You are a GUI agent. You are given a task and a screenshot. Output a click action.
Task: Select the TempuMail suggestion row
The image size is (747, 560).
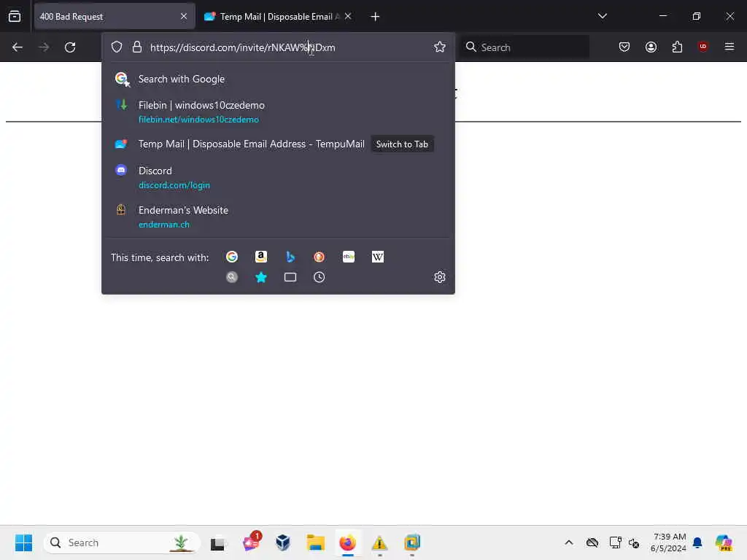click(x=278, y=144)
